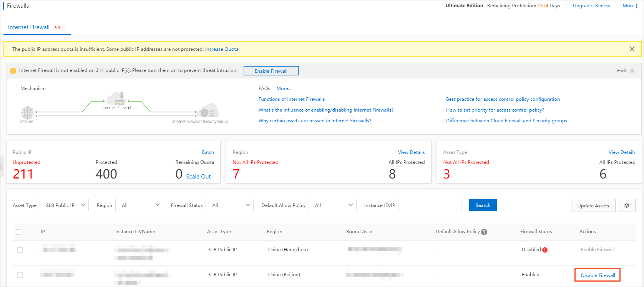
Task: Click the Asset Type all-protected count 6
Action: point(603,174)
